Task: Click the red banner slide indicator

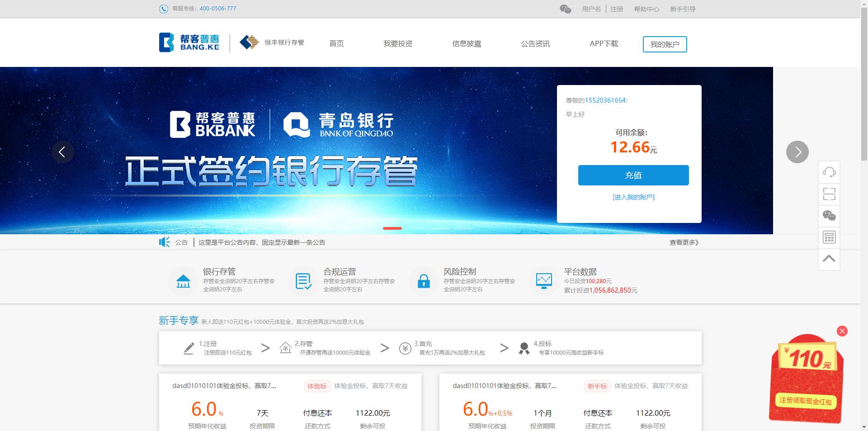Action: point(392,228)
